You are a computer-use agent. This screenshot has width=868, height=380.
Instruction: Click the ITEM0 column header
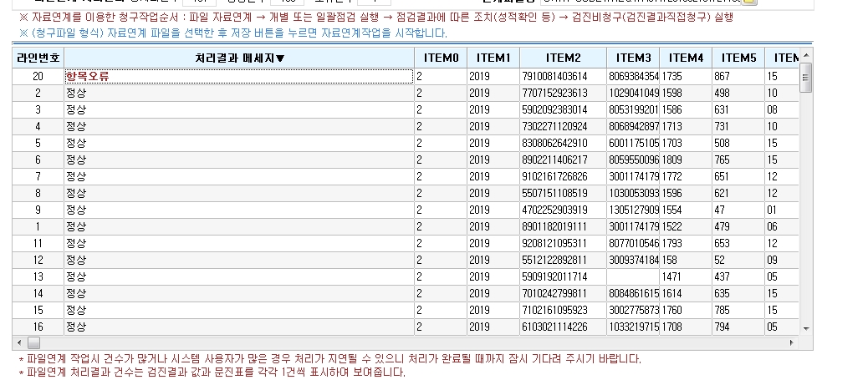pos(441,58)
